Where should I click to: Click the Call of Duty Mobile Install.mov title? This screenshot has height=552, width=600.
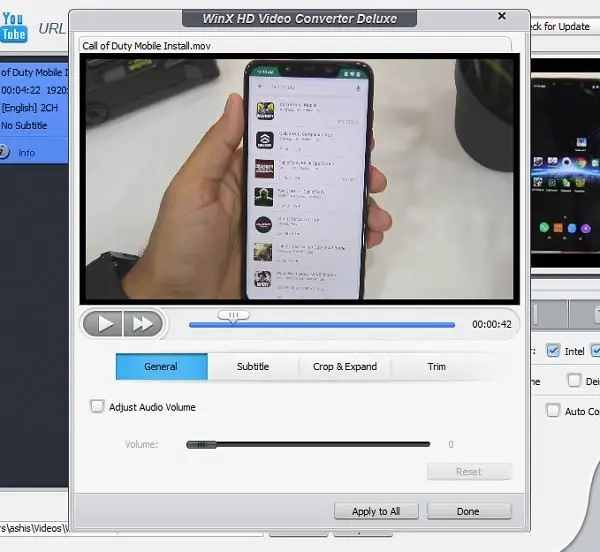point(146,46)
